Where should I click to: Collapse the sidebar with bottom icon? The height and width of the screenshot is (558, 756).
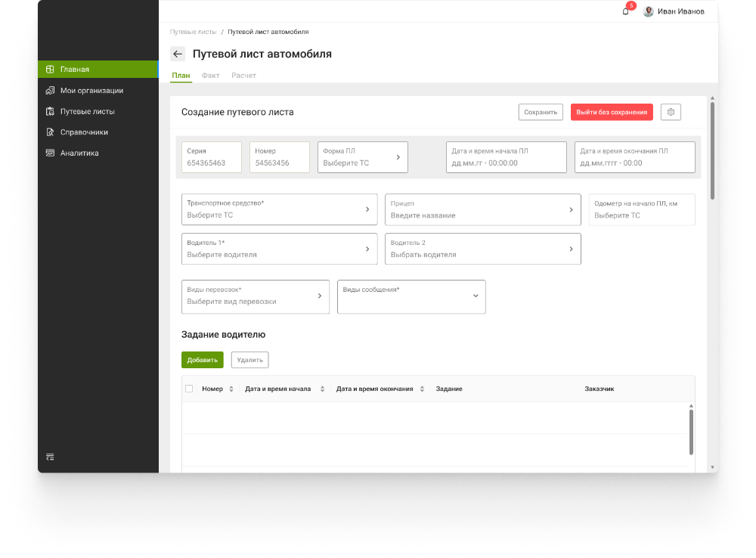coord(50,457)
